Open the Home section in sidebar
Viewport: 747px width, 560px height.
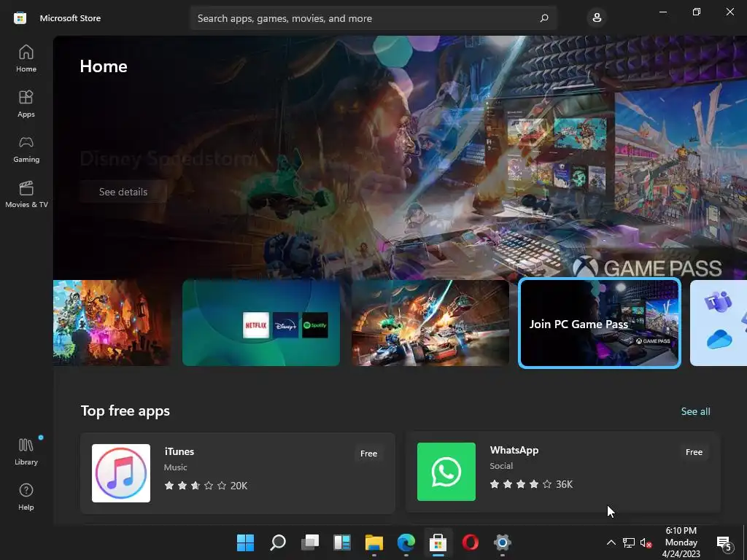tap(26, 58)
